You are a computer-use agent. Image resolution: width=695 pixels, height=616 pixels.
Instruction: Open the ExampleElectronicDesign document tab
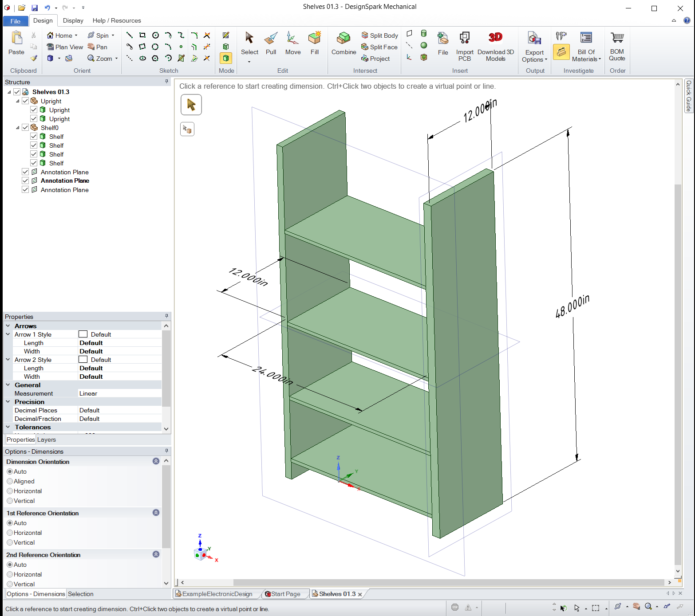217,594
